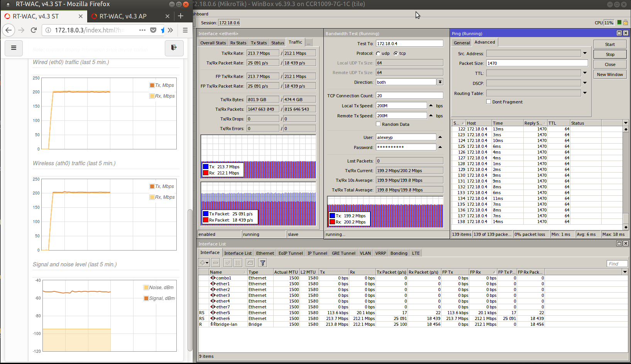631x364 pixels.
Task: Click the disable cross toolbar icon
Action: pyautogui.click(x=238, y=263)
